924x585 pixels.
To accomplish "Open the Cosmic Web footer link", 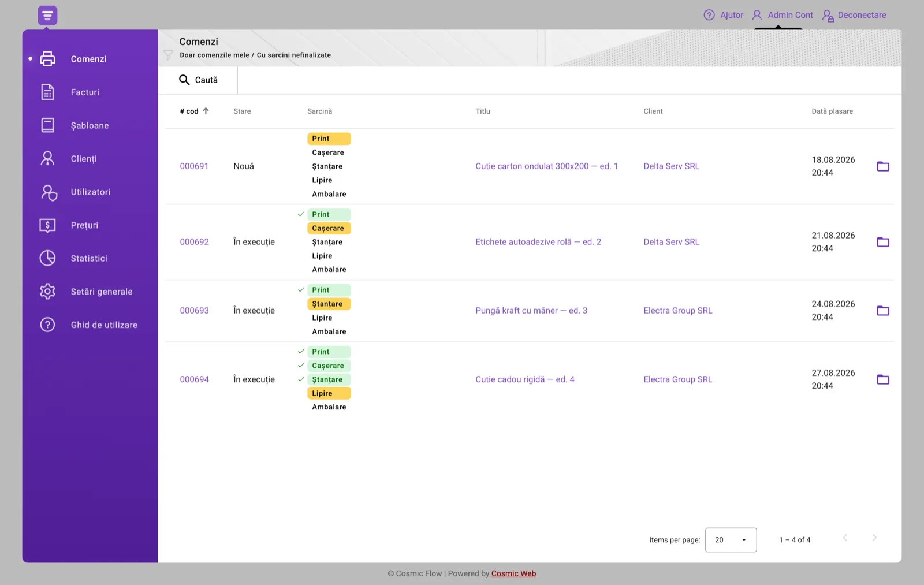I will 513,573.
